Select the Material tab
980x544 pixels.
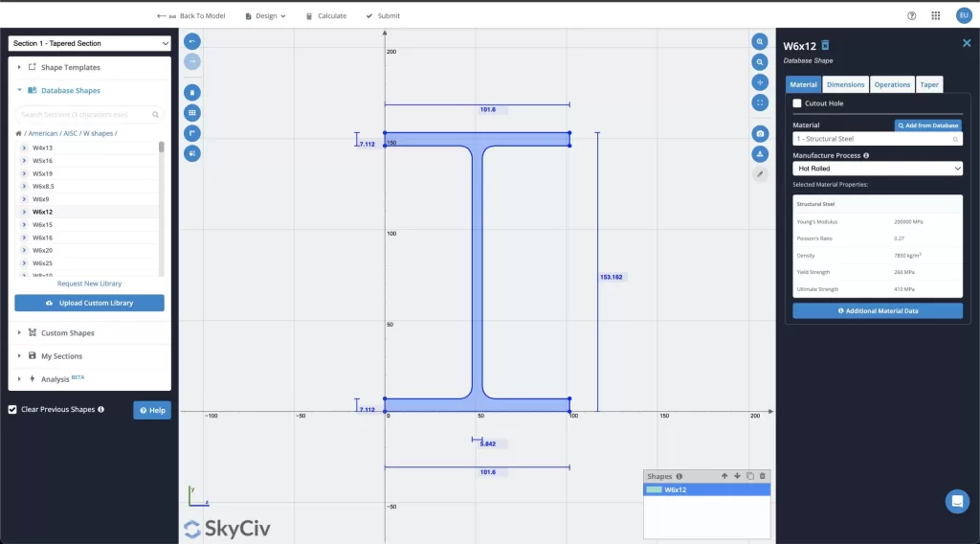click(x=803, y=84)
